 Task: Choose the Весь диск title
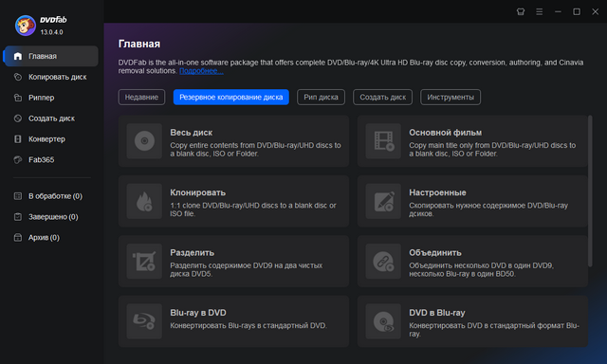(x=192, y=133)
